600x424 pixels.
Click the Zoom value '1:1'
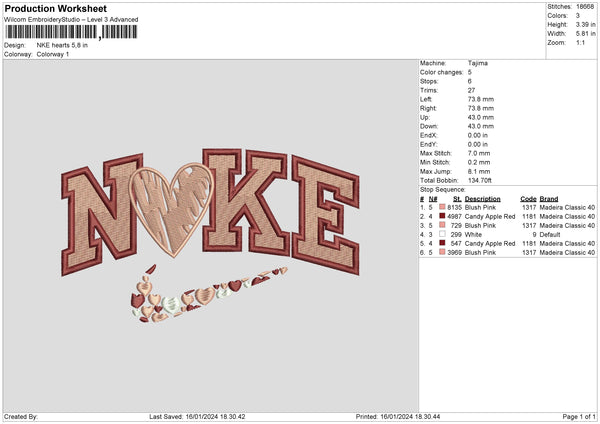click(580, 42)
